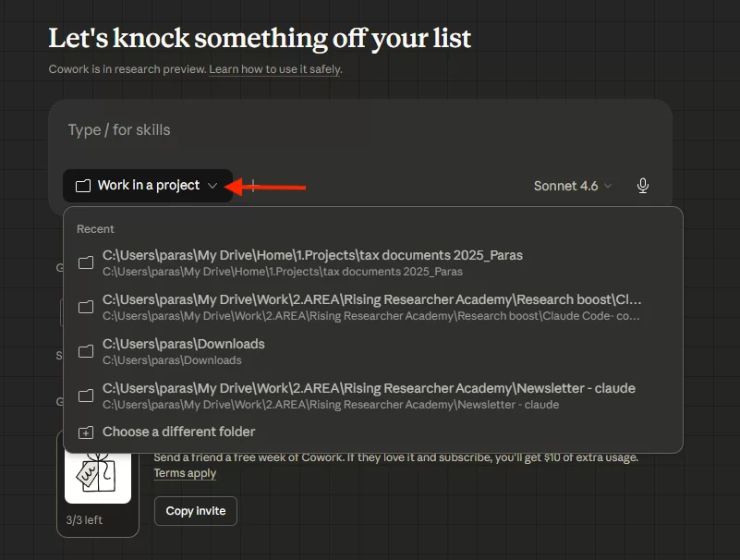Click the folder icon beside the Downloads entry
The image size is (740, 560).
point(86,351)
